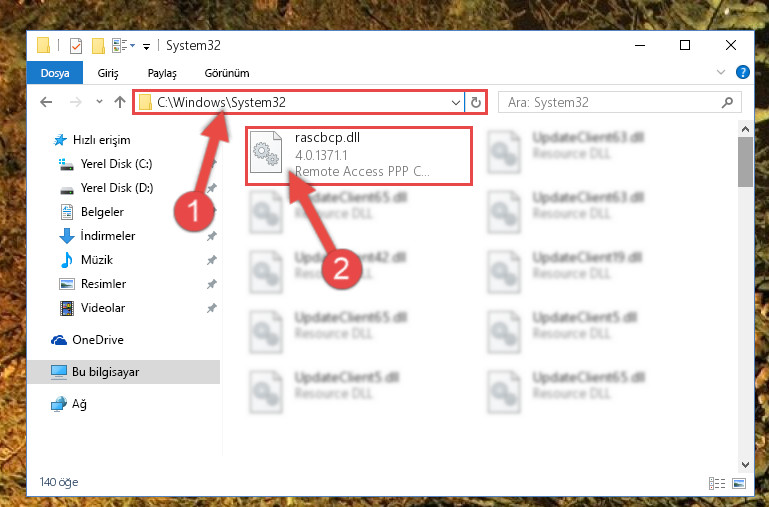Click the new folder icon in title bar
The width and height of the screenshot is (769, 507).
[98, 46]
